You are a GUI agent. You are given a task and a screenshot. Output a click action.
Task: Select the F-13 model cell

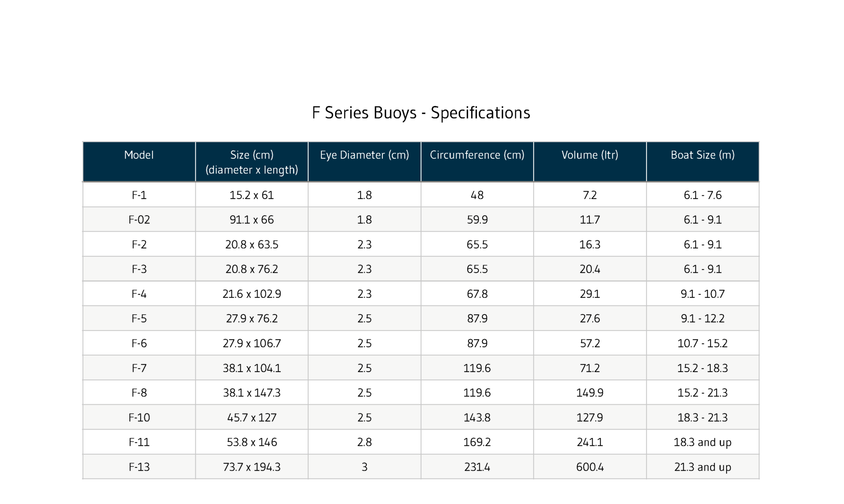tap(139, 467)
